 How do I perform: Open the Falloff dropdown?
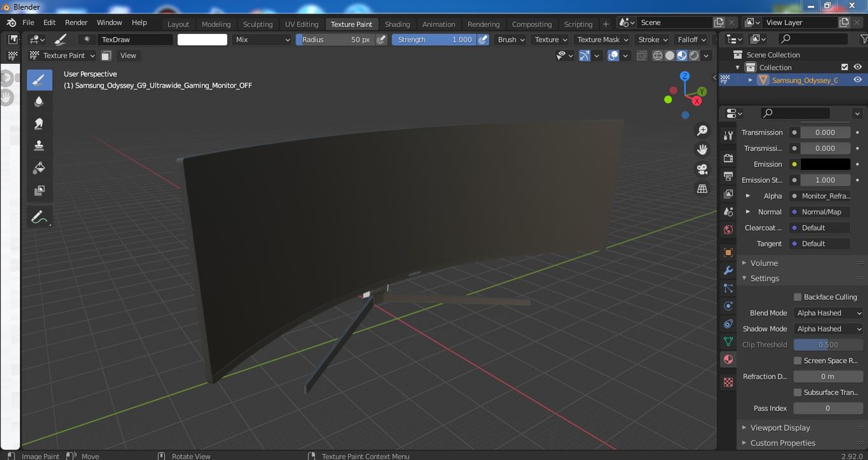tap(691, 40)
